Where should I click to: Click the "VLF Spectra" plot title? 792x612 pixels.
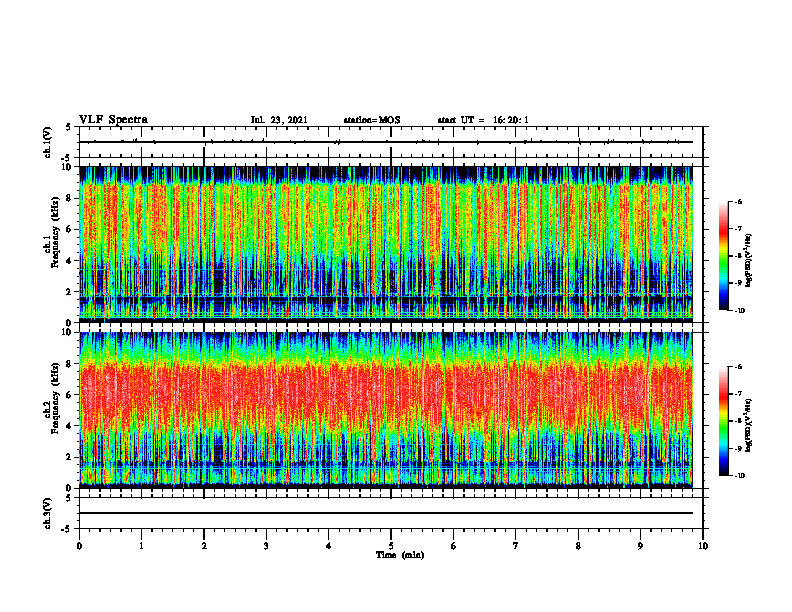tap(113, 120)
